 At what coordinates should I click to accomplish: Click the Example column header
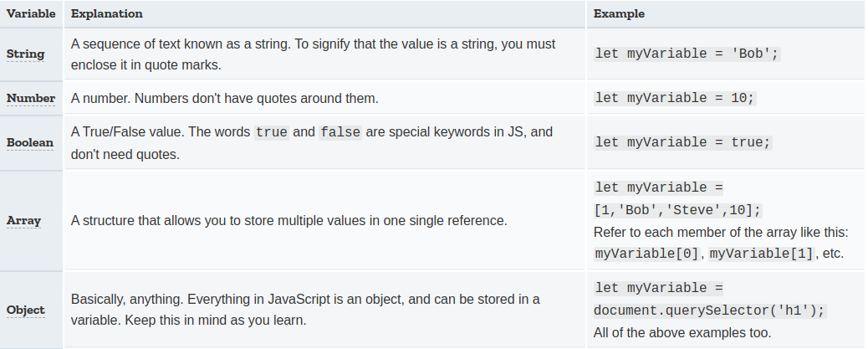coord(619,14)
